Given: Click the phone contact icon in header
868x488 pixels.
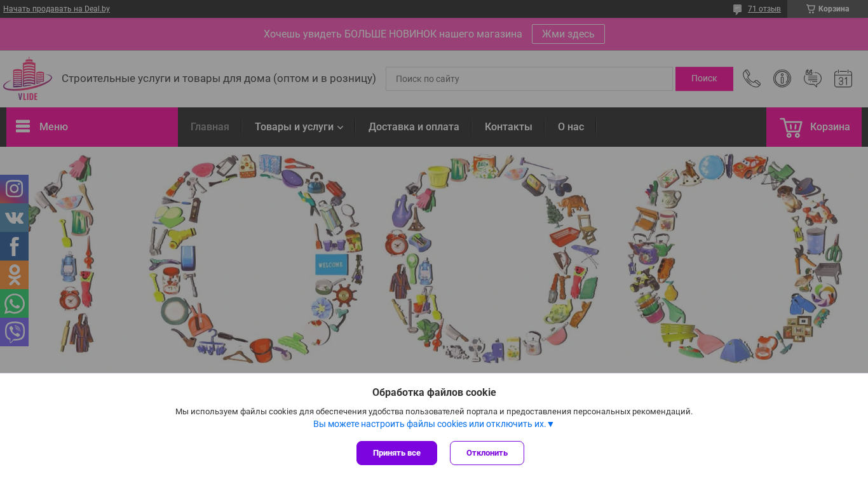Looking at the screenshot, I should point(752,79).
